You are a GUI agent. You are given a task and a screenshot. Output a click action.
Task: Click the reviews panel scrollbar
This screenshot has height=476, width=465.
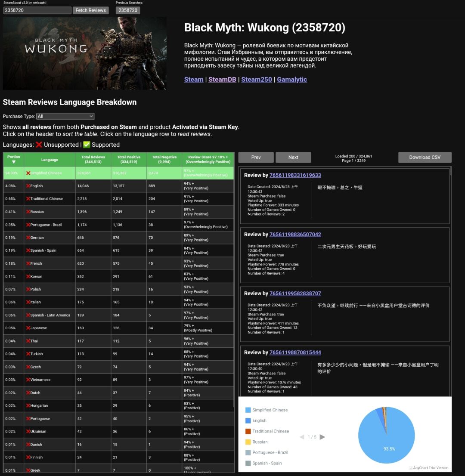point(450,171)
